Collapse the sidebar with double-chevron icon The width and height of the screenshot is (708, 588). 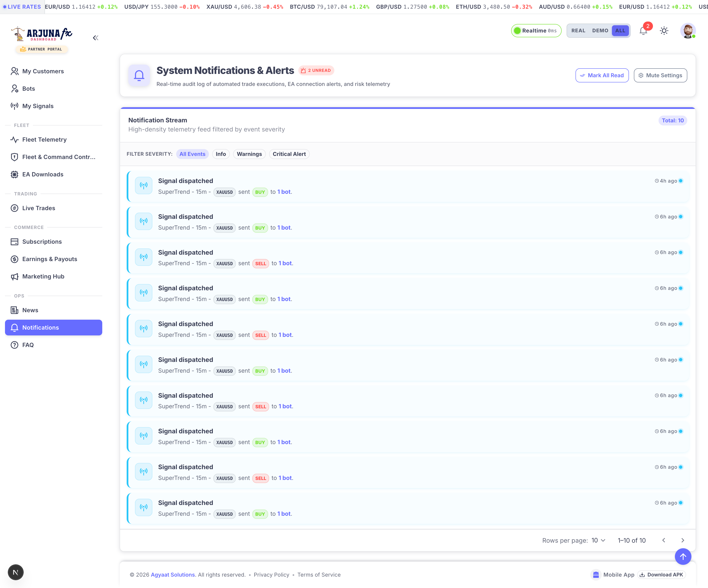[x=95, y=38]
